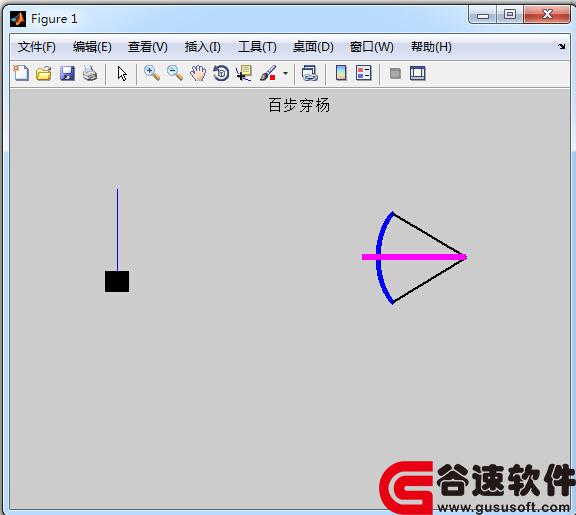Insert a legend using the toolbar icon
The height and width of the screenshot is (515, 576).
point(364,73)
